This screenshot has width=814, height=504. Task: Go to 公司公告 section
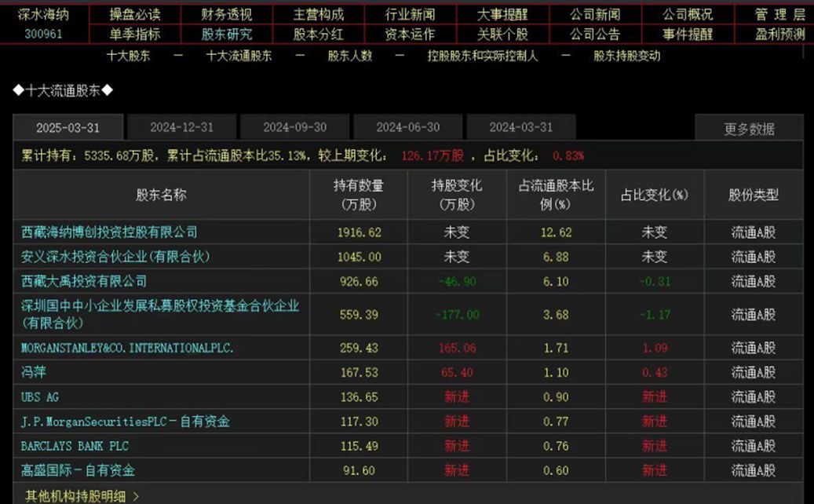(595, 35)
